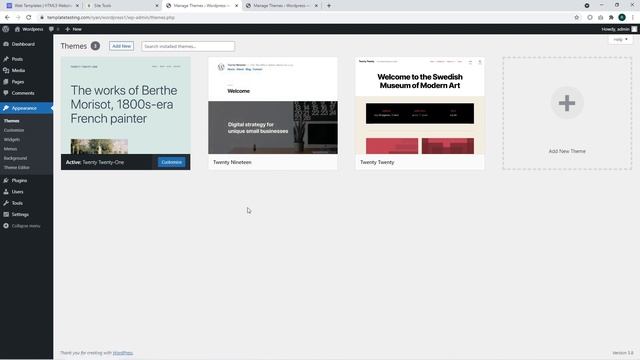Image resolution: width=640 pixels, height=360 pixels.
Task: Customize the active Twenty Twenty-One theme
Action: pyautogui.click(x=171, y=162)
